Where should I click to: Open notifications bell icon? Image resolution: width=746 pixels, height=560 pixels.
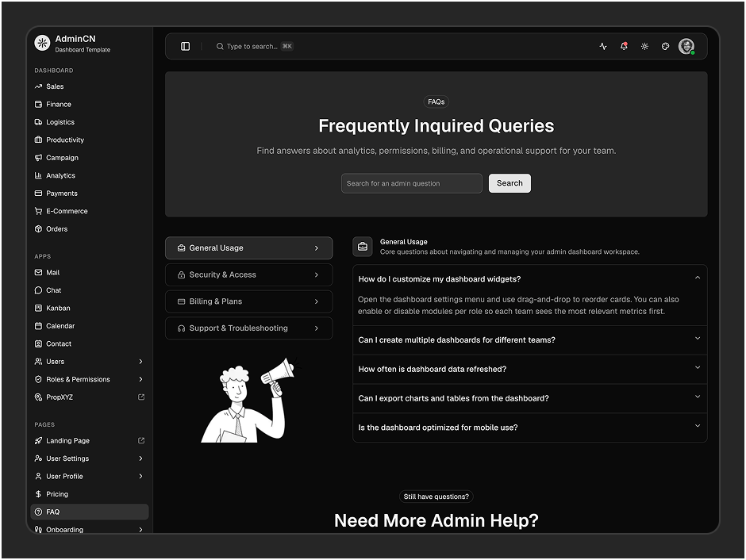(x=624, y=46)
